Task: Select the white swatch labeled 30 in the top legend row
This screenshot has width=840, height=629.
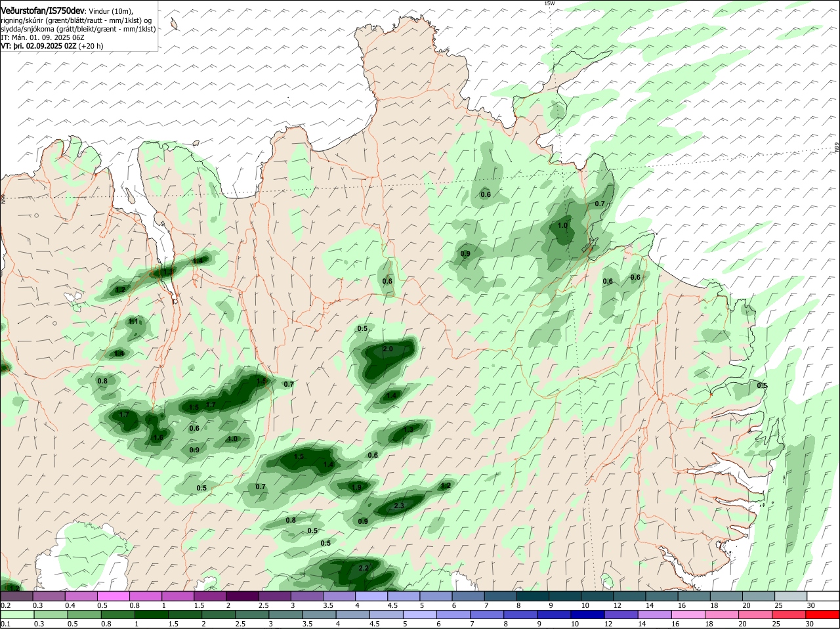Action: (x=823, y=596)
